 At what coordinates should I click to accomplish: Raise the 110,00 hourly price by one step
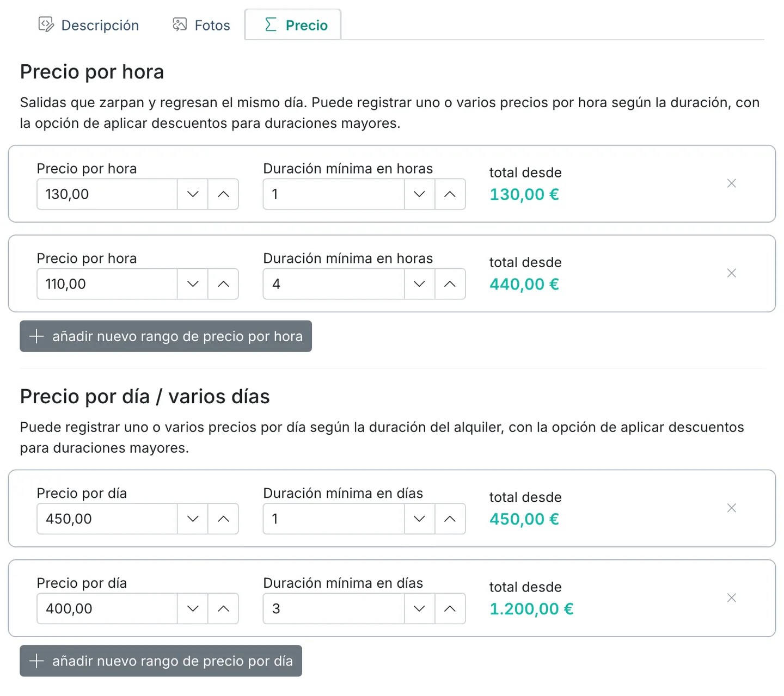point(223,284)
